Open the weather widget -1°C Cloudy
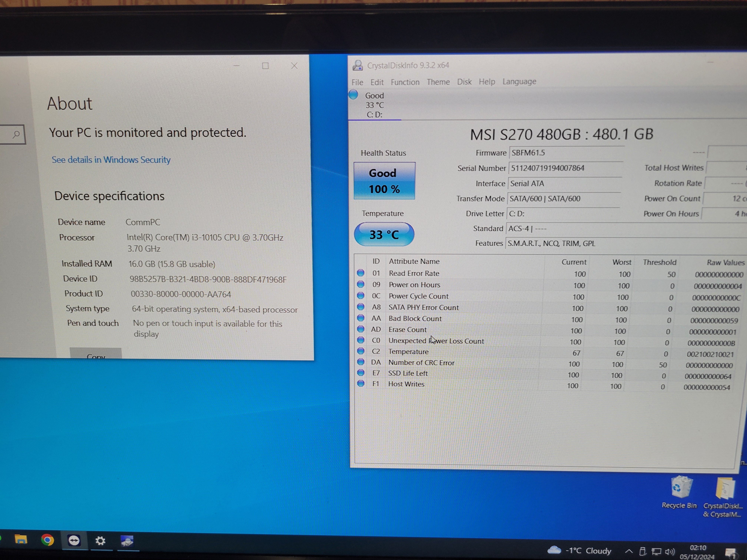Screen dimensions: 747x560 point(580,550)
